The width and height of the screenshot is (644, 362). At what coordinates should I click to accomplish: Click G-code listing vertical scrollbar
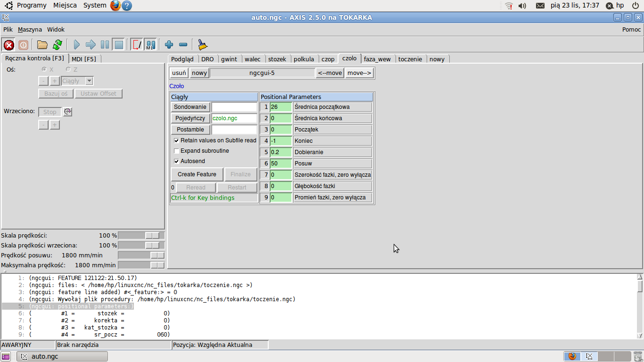coord(640,305)
